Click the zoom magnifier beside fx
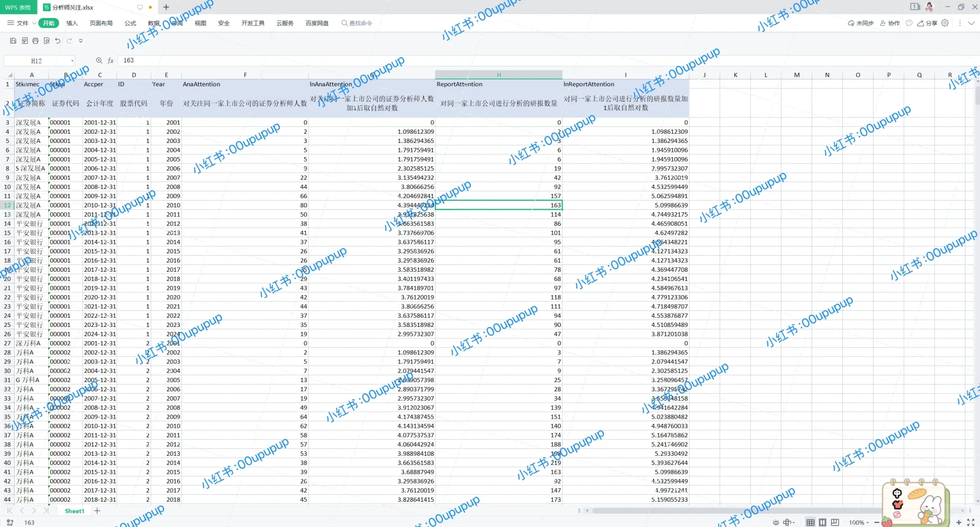Image resolution: width=980 pixels, height=527 pixels. (99, 61)
